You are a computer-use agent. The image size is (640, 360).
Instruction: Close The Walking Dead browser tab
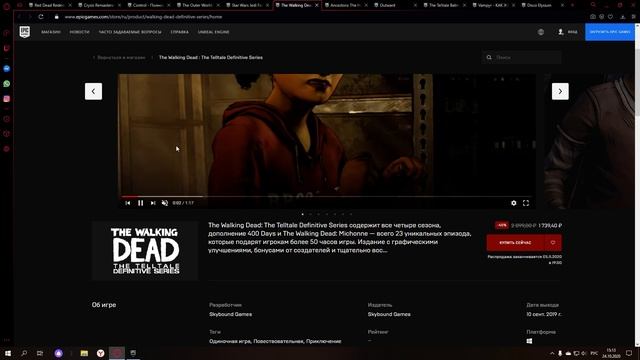[317, 5]
